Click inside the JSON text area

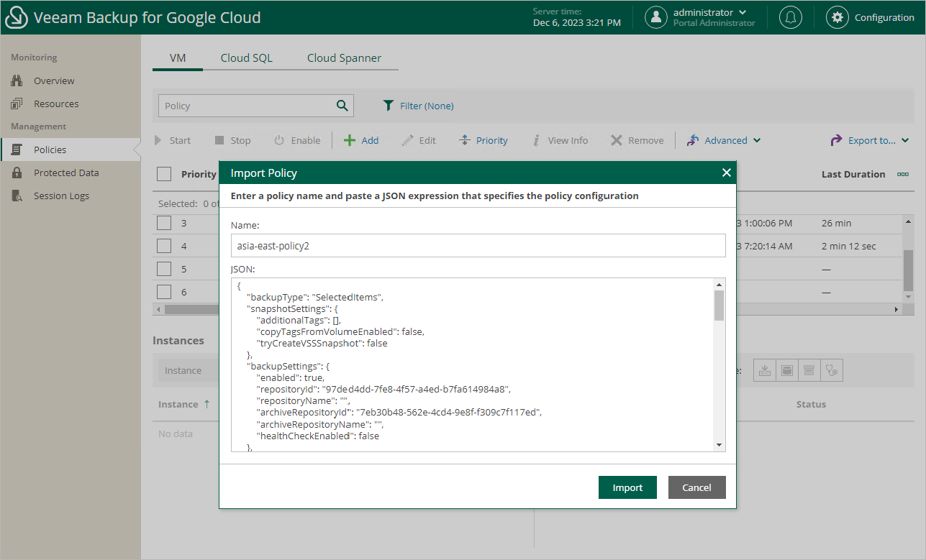472,365
